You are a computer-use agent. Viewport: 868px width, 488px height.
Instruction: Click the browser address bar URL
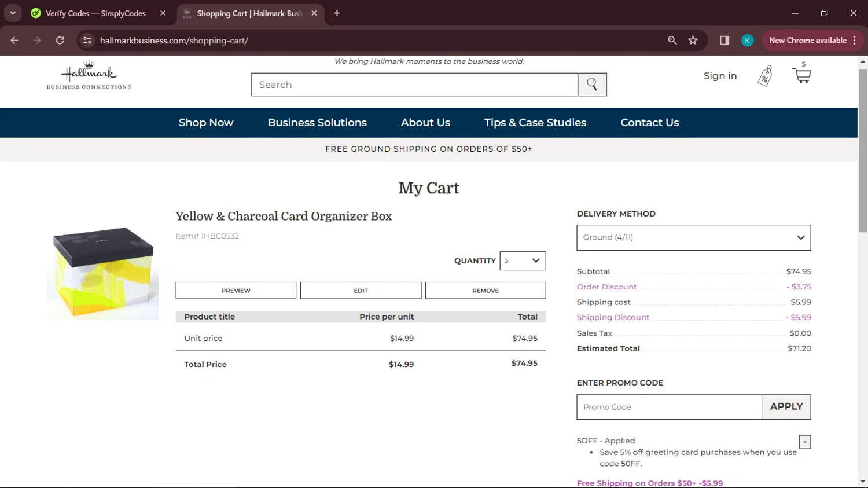pos(174,41)
